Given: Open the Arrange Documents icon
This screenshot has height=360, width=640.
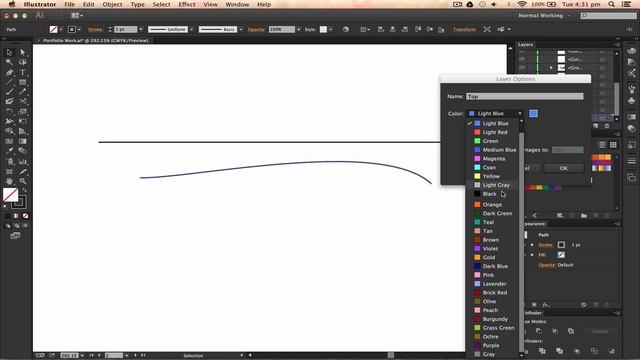Looking at the screenshot, I should [x=76, y=16].
